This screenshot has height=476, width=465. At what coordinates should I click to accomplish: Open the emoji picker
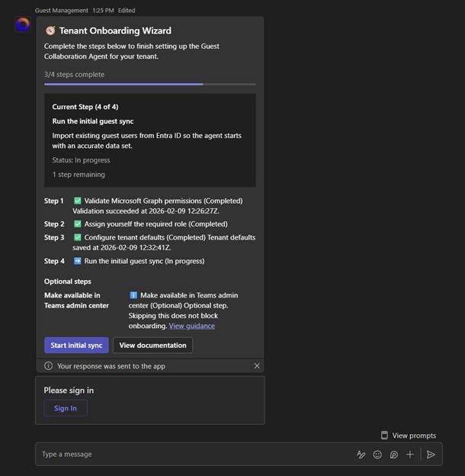click(x=377, y=455)
